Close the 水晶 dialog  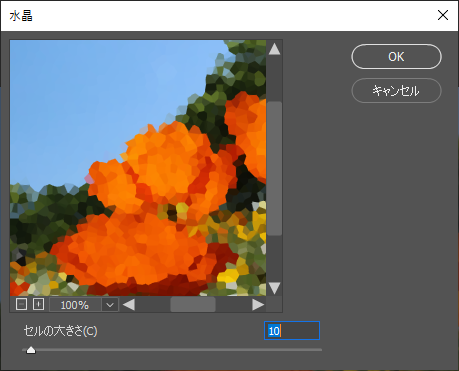(x=443, y=15)
